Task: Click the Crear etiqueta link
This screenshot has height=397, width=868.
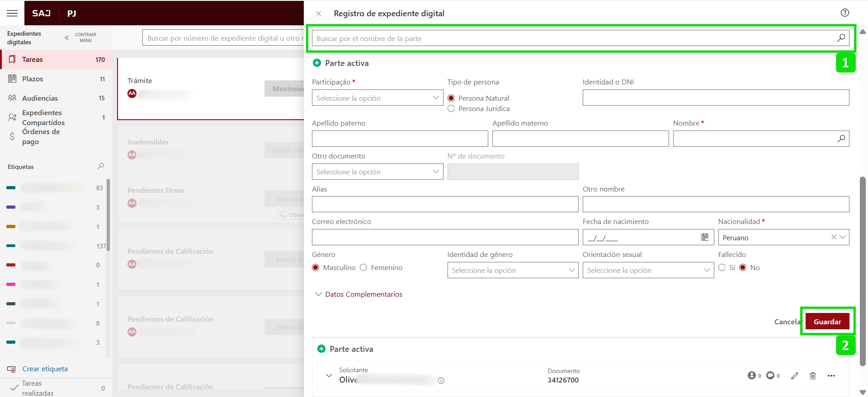Action: click(x=45, y=369)
